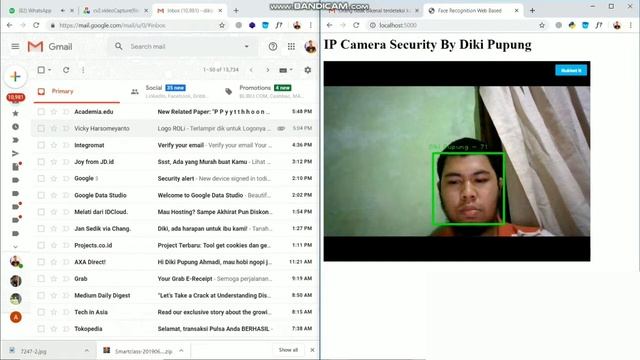
Task: Star the Tokopedia email
Action: [x=53, y=329]
